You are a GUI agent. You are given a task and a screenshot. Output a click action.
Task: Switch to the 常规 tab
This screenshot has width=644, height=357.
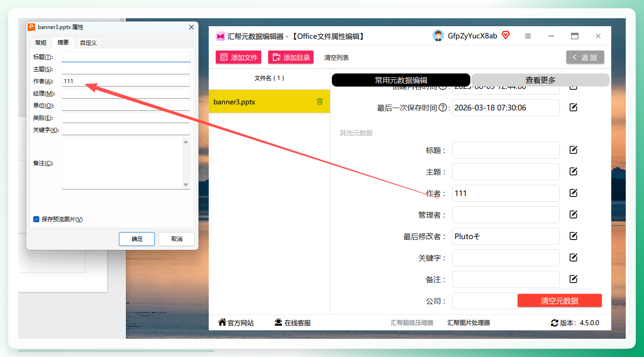(41, 43)
